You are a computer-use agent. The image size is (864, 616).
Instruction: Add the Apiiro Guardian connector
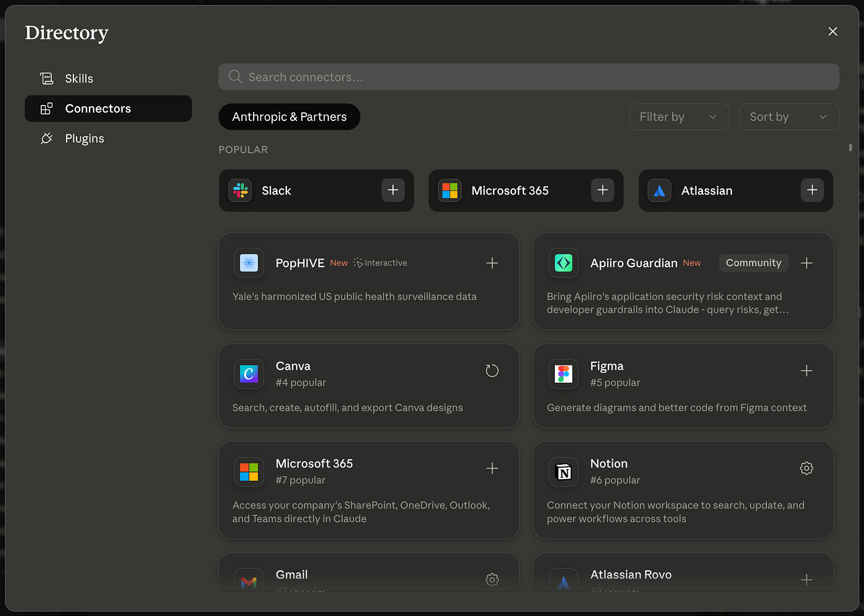click(x=807, y=263)
